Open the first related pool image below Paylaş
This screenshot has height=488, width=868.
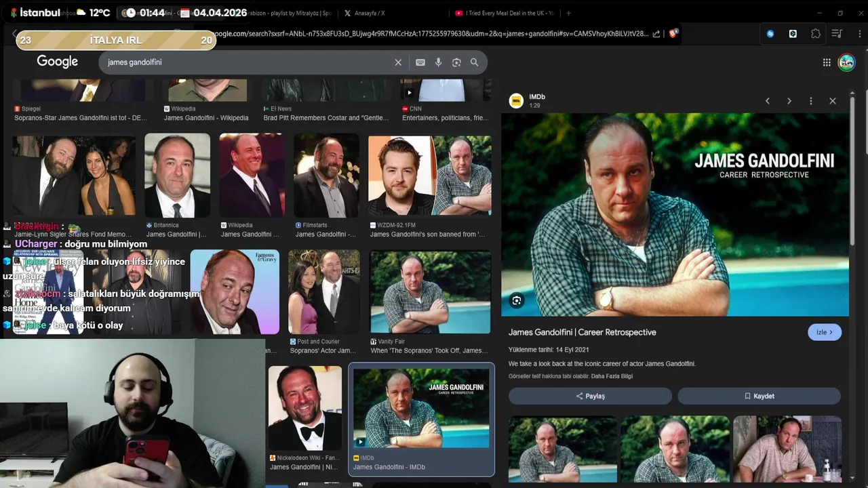pos(563,449)
